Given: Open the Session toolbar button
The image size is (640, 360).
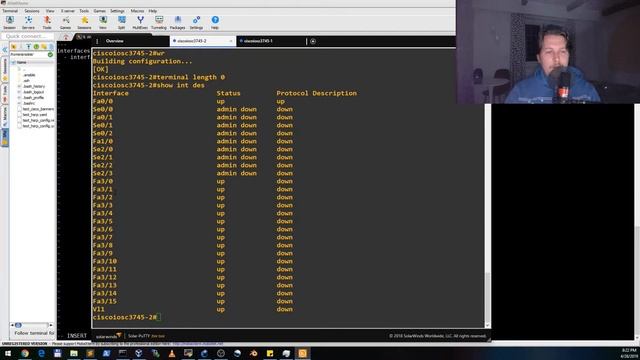Looking at the screenshot, I should coord(9,22).
